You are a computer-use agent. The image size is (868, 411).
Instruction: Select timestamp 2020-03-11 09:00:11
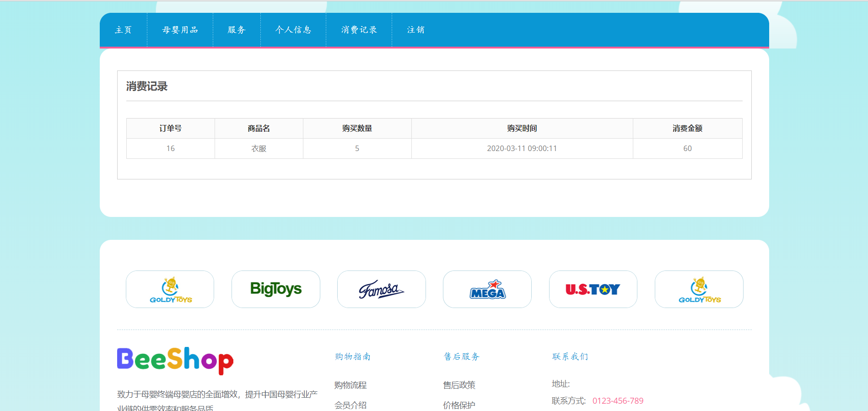[522, 148]
